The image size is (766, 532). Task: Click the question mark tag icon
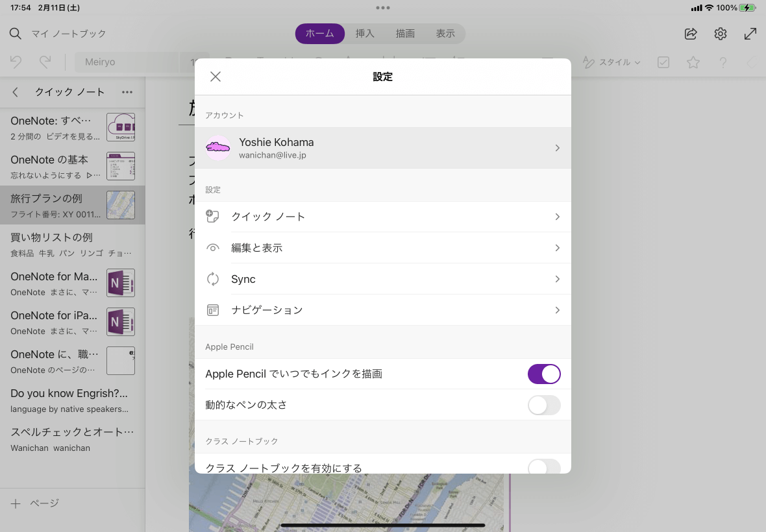tap(723, 62)
